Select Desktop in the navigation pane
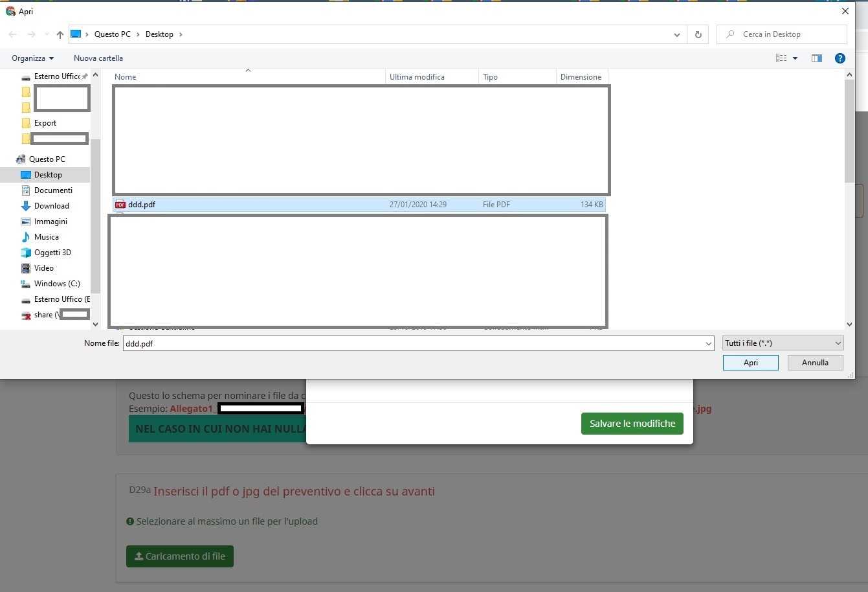 click(x=48, y=175)
